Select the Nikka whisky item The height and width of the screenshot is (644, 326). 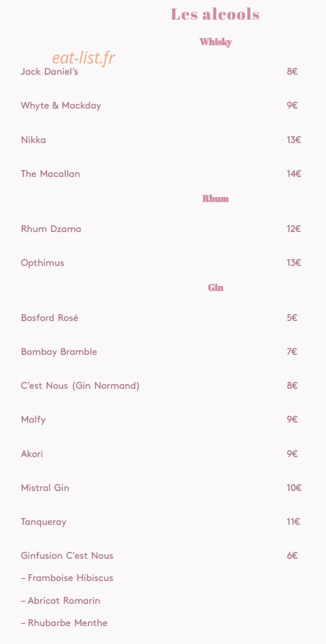pos(33,140)
